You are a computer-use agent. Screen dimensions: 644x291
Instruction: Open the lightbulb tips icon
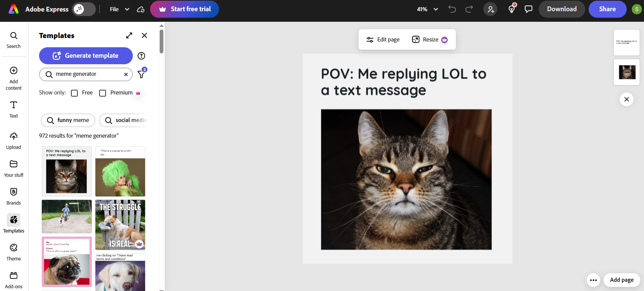click(x=512, y=9)
